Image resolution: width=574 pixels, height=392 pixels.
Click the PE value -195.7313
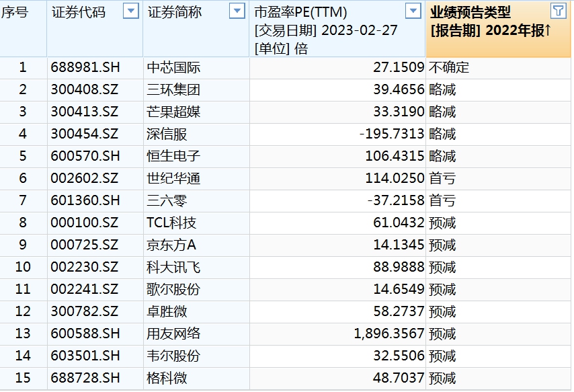click(392, 134)
